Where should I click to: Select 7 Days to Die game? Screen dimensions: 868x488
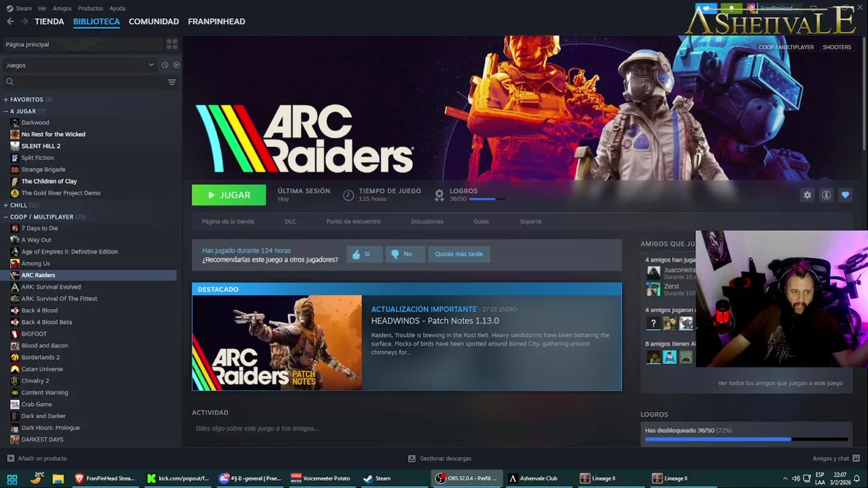click(39, 228)
